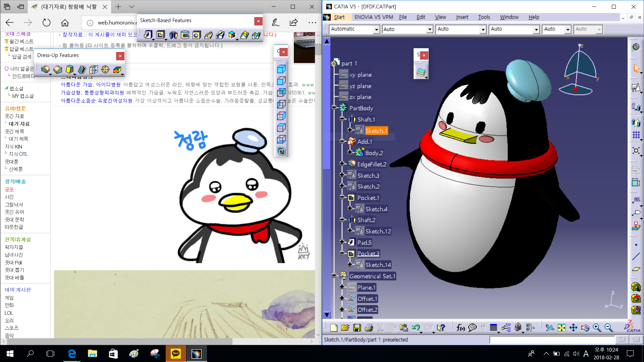Click the browser Home button
644x362 pixels.
pyautogui.click(x=65, y=22)
